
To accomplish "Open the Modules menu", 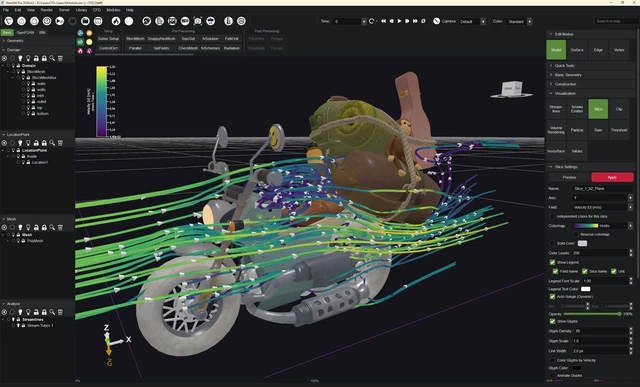I will pos(113,10).
